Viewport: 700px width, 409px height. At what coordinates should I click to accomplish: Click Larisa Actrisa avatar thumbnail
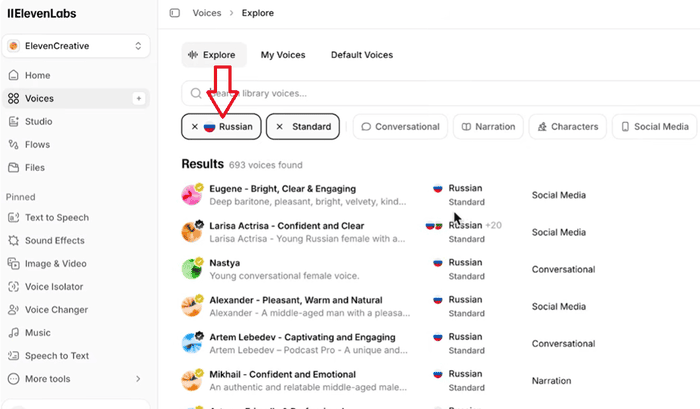coord(192,232)
